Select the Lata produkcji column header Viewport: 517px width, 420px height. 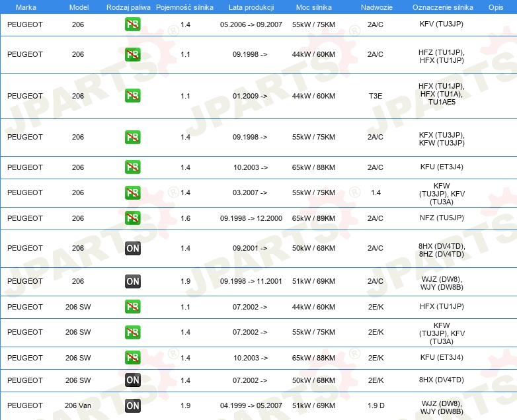click(x=251, y=7)
